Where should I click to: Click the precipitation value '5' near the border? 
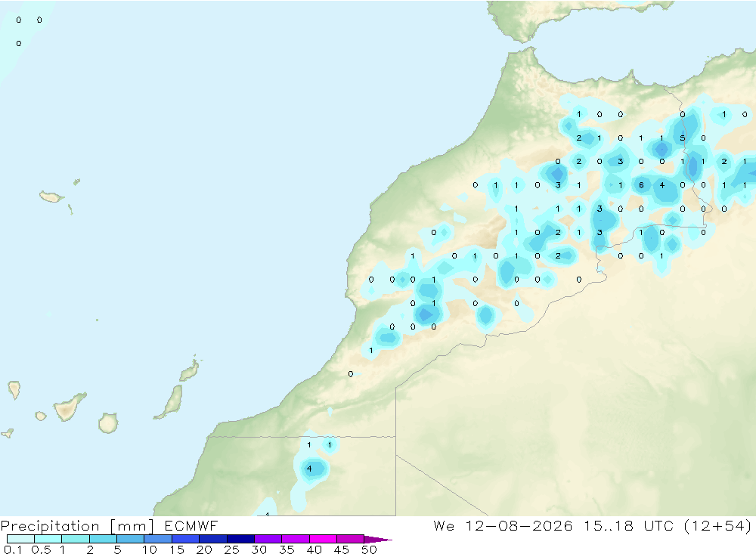coord(682,138)
